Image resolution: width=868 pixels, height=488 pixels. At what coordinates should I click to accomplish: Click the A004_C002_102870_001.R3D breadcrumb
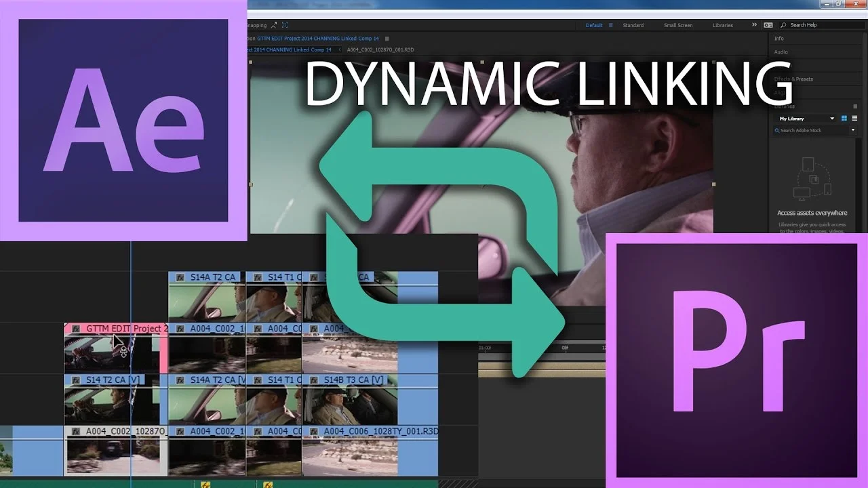(x=380, y=49)
